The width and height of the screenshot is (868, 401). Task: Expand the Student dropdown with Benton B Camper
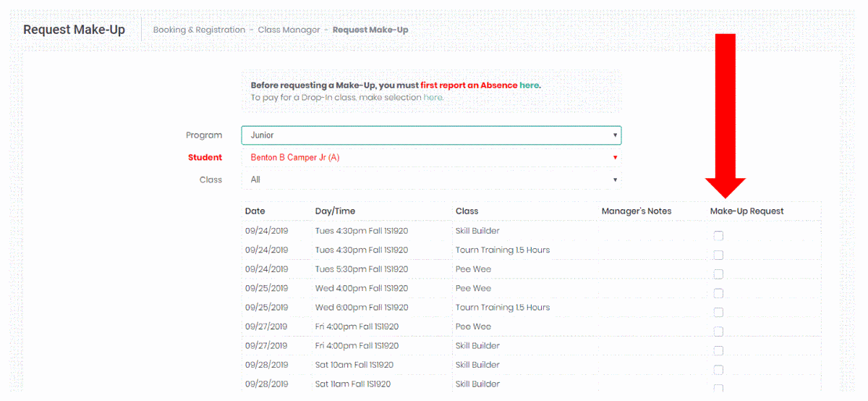[x=431, y=158]
